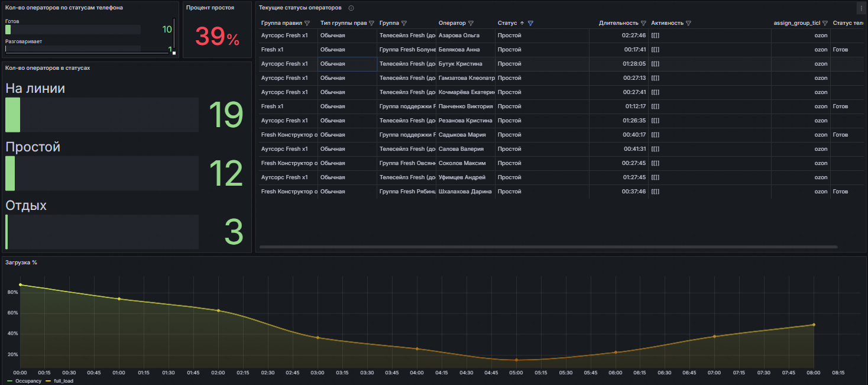This screenshot has height=385, width=868.
Task: Click horizontal scrollbar under operators table
Action: (548, 247)
